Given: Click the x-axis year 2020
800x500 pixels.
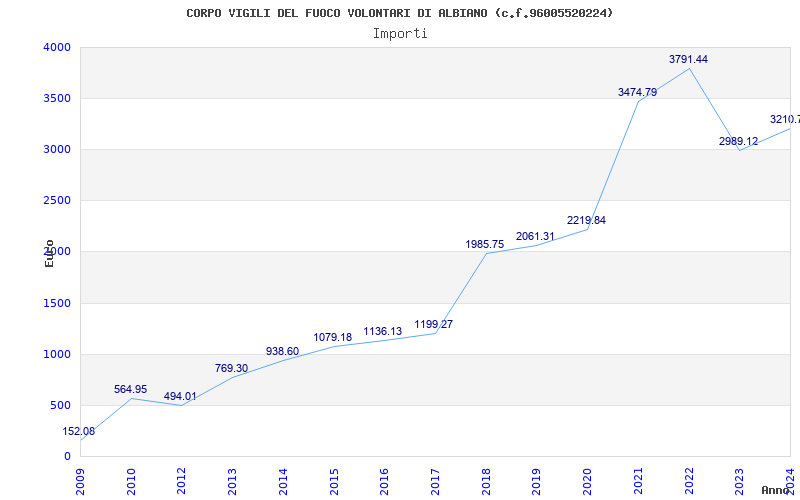Looking at the screenshot, I should pyautogui.click(x=587, y=481).
